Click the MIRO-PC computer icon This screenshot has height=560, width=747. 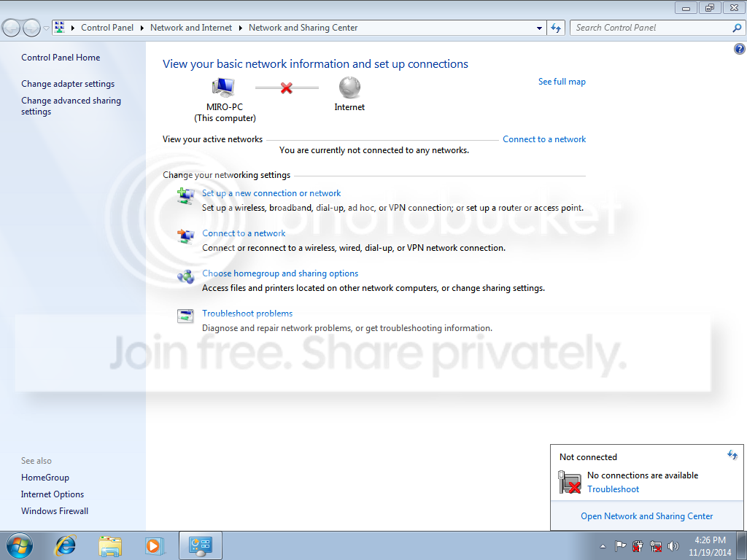(x=223, y=87)
